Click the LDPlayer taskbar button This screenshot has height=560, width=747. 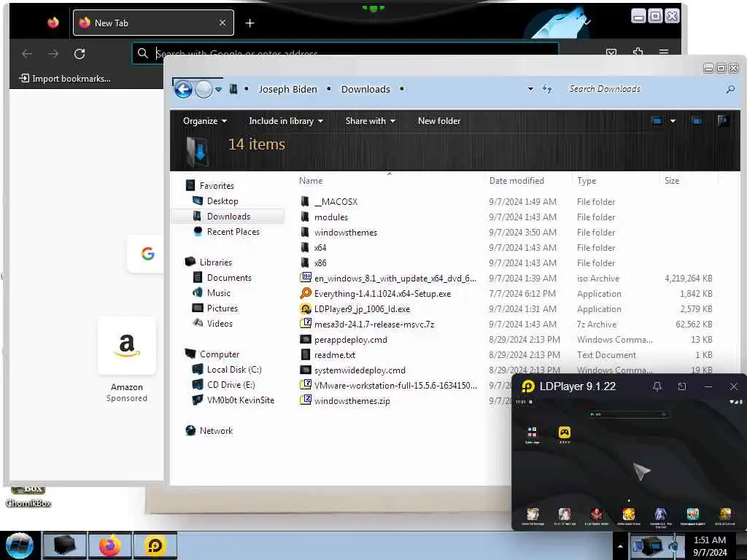coord(155,545)
